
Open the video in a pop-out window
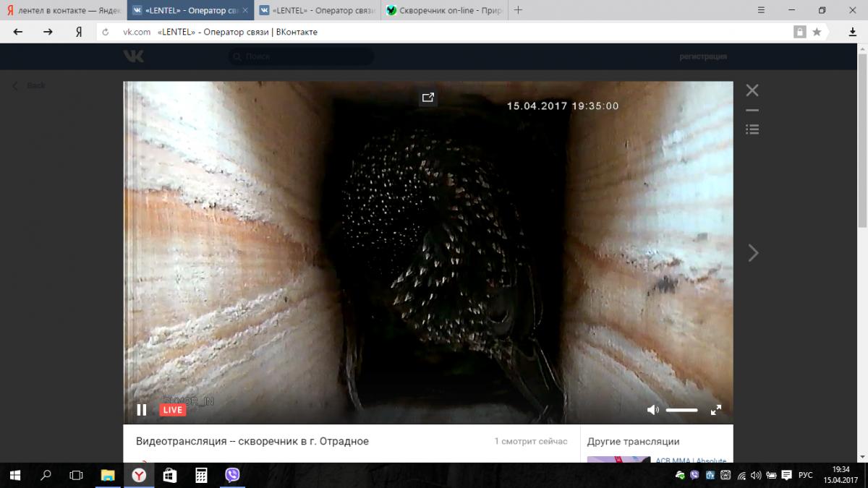428,98
